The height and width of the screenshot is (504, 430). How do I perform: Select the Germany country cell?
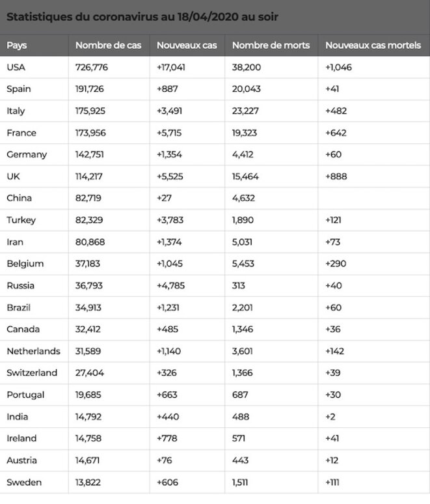tap(34, 154)
